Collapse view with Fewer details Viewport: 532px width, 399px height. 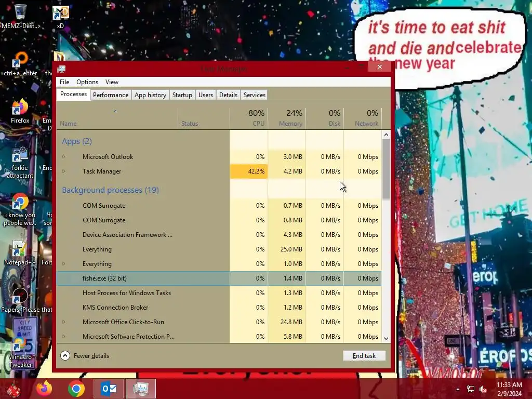coord(85,355)
